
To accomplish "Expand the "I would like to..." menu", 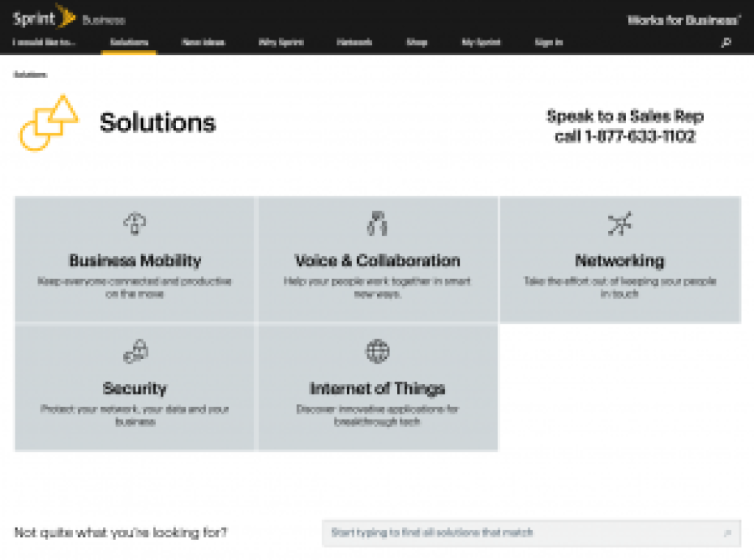I will click(43, 43).
